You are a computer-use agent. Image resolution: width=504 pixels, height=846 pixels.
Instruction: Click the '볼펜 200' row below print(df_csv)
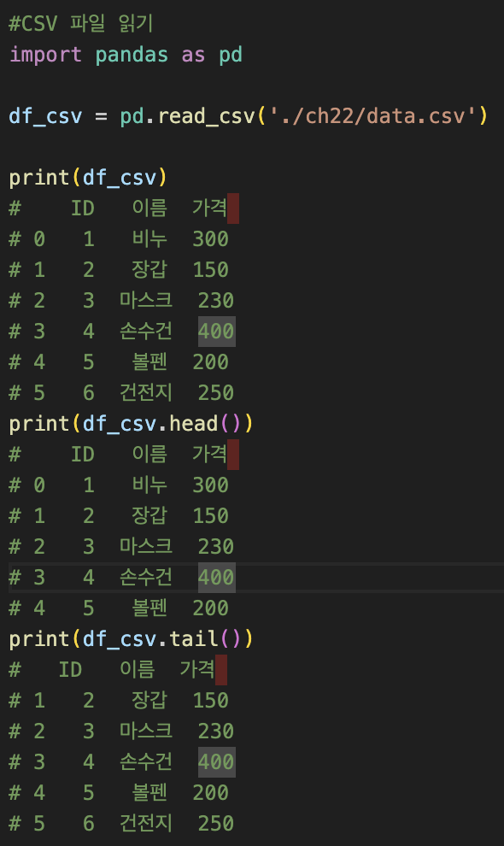pos(120,362)
